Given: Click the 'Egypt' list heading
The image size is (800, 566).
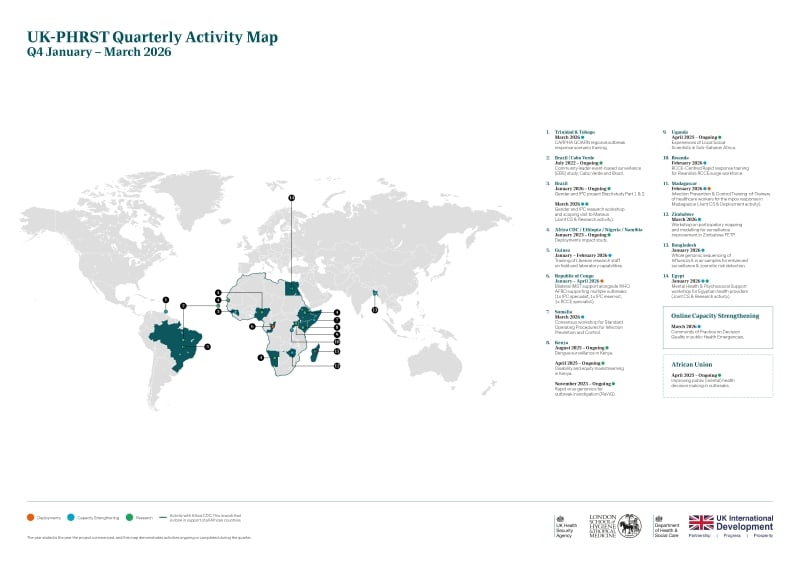Looking at the screenshot, I should click(x=678, y=276).
